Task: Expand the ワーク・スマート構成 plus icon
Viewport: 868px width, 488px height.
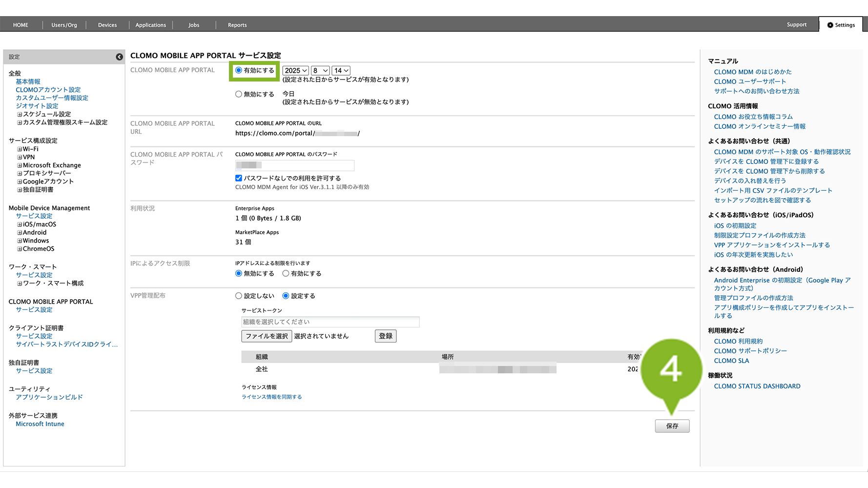Action: (20, 284)
